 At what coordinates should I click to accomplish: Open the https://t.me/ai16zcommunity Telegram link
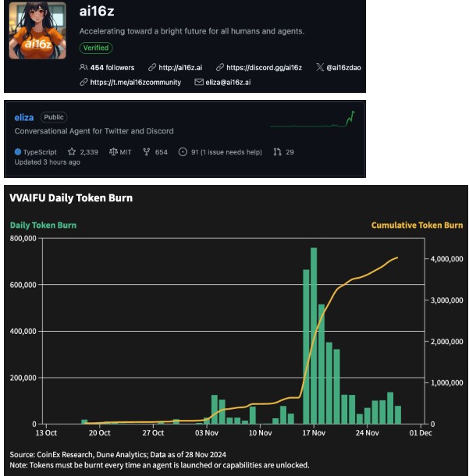click(135, 82)
